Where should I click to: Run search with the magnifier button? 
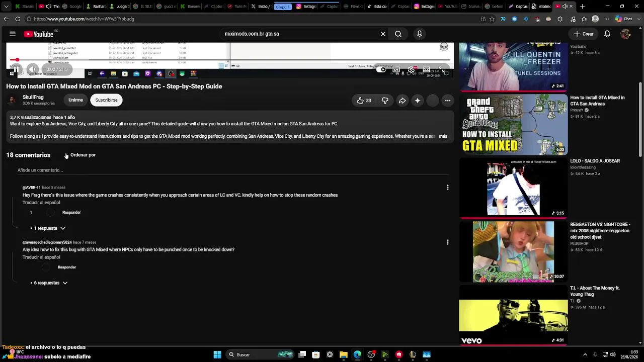398,34
